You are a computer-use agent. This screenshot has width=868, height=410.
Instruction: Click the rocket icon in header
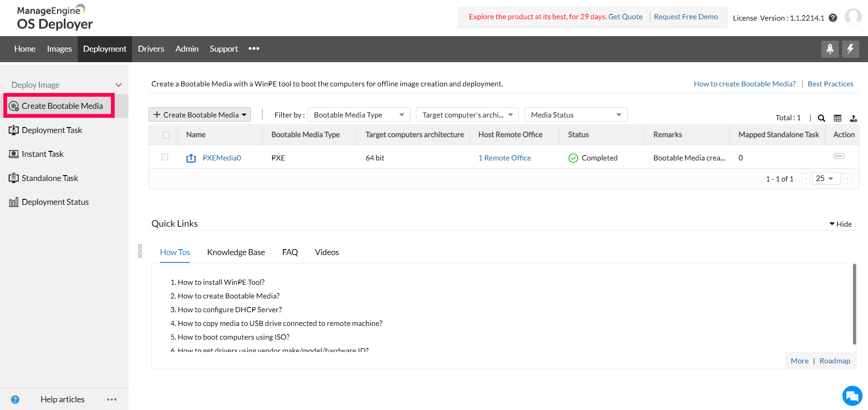[x=830, y=49]
